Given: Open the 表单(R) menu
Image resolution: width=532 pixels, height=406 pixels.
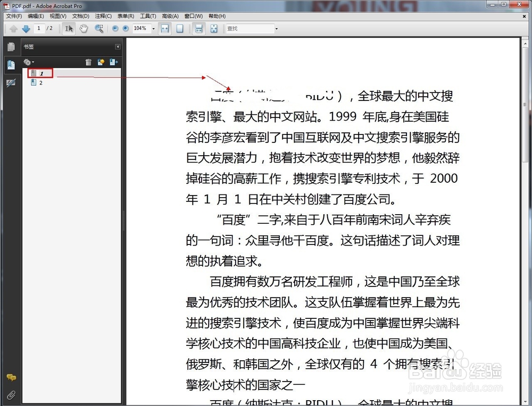Looking at the screenshot, I should (126, 16).
